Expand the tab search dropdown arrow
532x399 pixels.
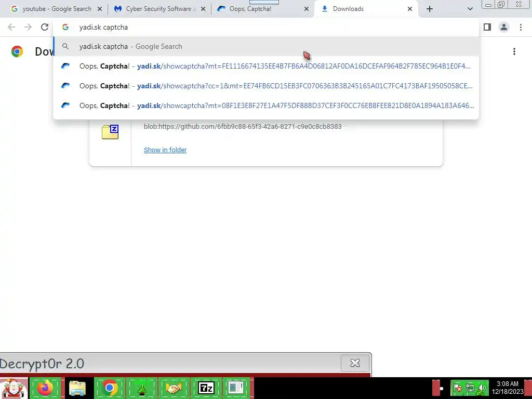[470, 9]
